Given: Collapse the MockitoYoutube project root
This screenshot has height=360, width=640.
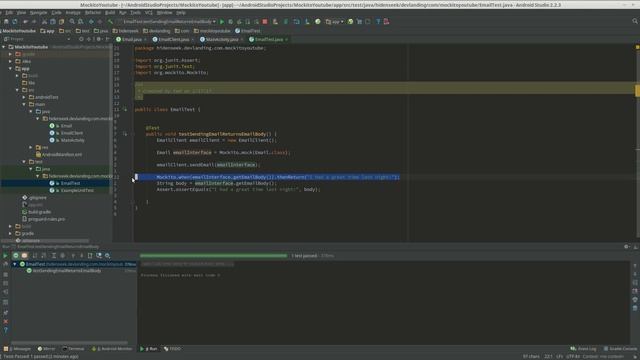Looking at the screenshot, I should point(4,47).
